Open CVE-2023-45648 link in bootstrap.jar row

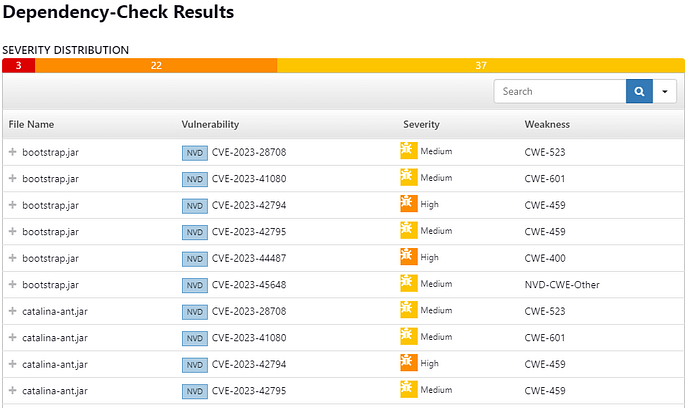[249, 285]
